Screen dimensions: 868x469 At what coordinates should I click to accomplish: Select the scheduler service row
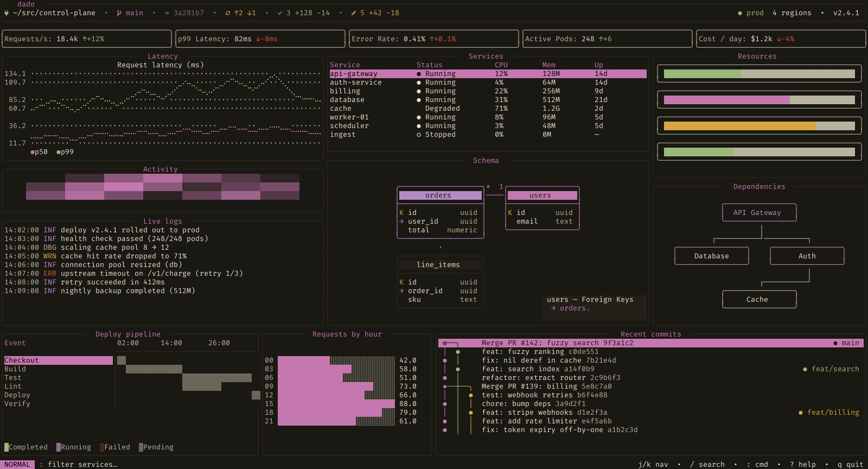pyautogui.click(x=488, y=126)
